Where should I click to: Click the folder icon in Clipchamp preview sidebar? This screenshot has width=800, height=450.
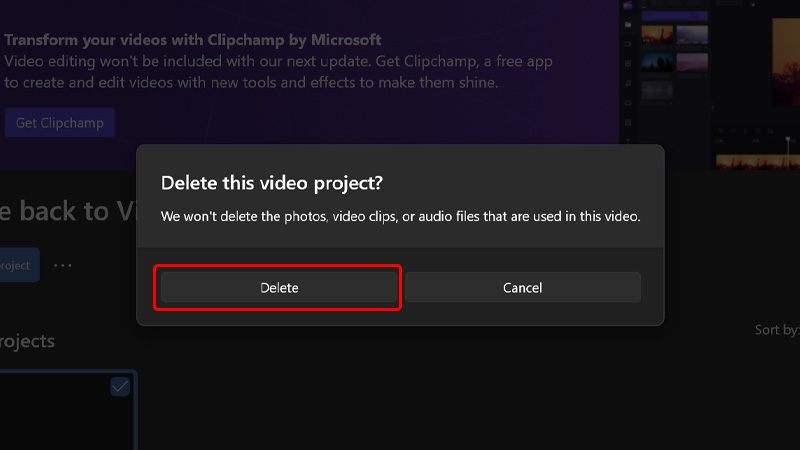628,24
